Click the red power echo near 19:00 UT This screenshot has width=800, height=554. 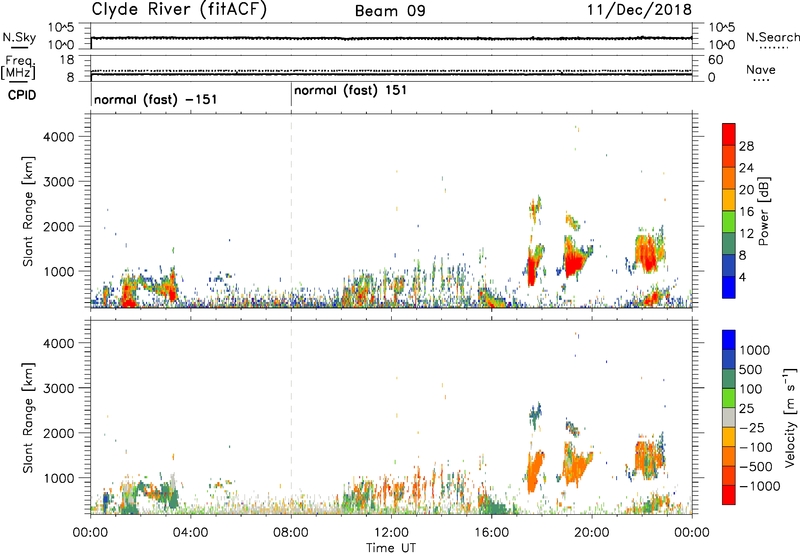tap(576, 263)
